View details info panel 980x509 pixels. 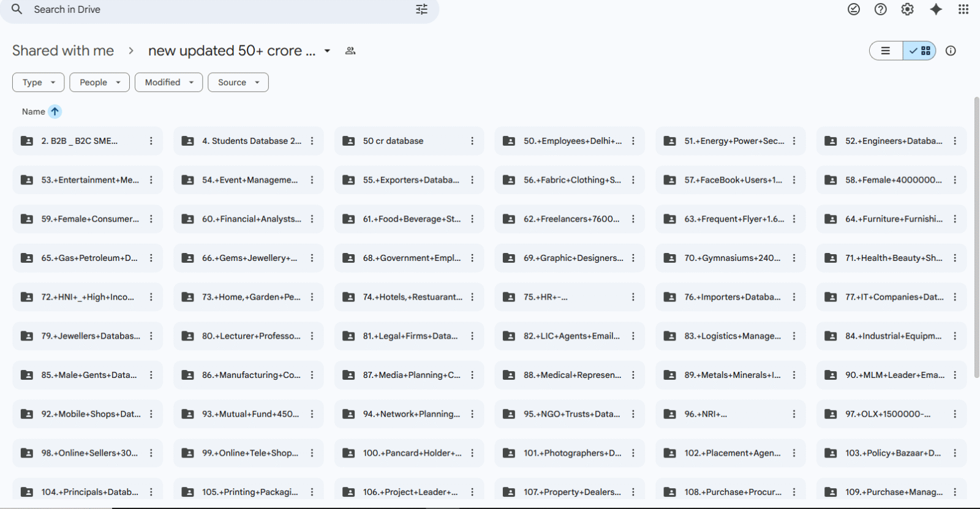point(950,51)
